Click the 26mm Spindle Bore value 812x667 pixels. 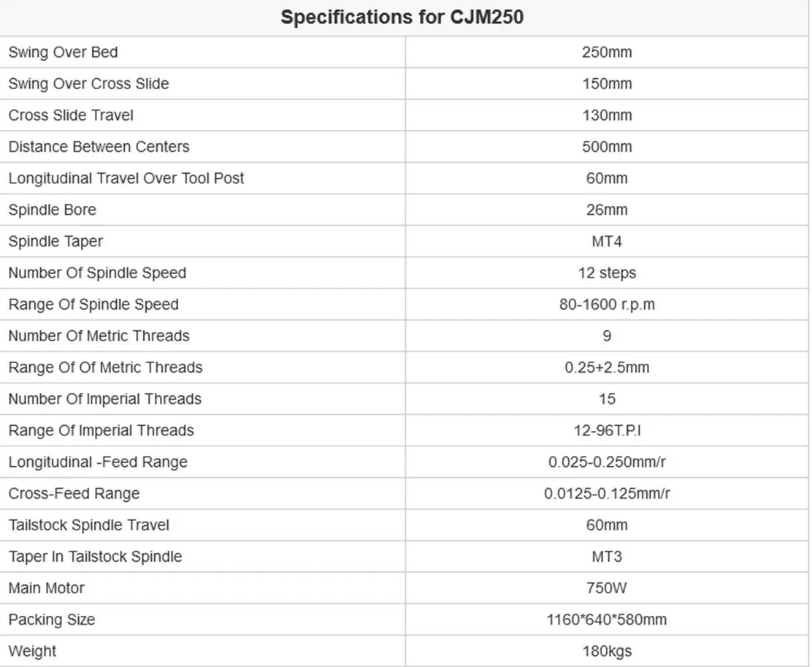click(x=607, y=210)
